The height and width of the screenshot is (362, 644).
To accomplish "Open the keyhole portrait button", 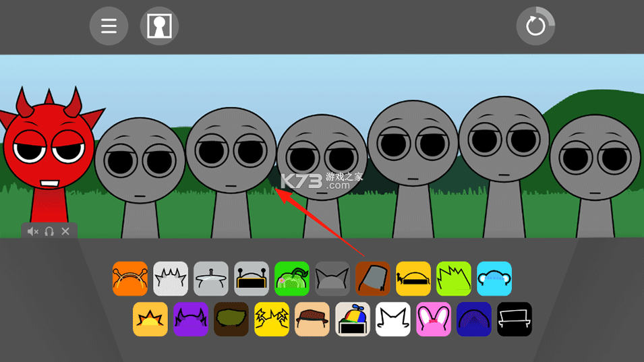I will pyautogui.click(x=159, y=26).
